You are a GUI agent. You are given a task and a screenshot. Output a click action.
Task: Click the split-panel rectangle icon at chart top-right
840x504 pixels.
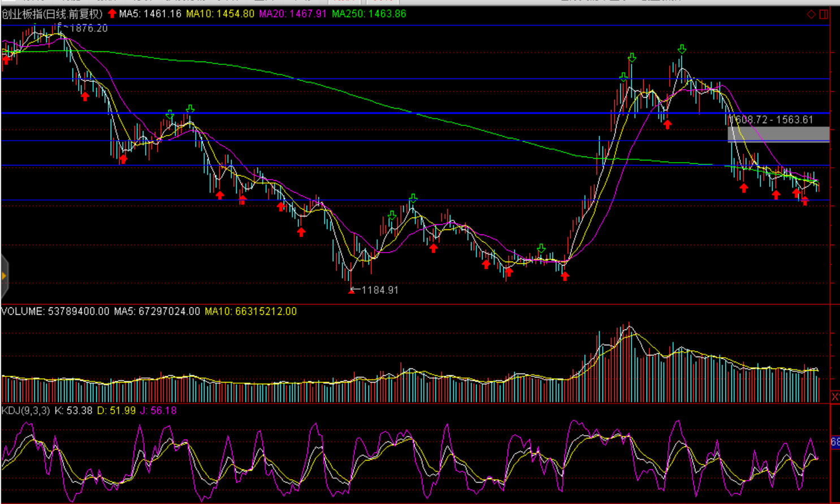(824, 14)
